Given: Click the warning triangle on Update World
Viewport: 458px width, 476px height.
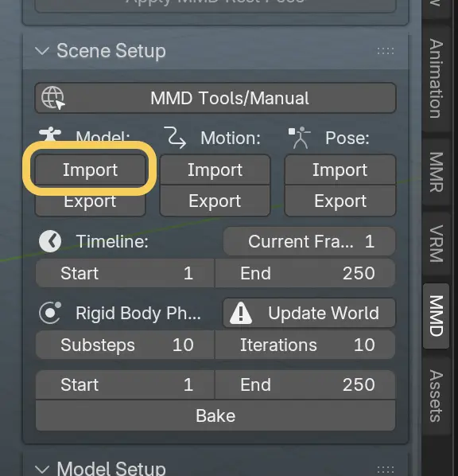Looking at the screenshot, I should (241, 313).
